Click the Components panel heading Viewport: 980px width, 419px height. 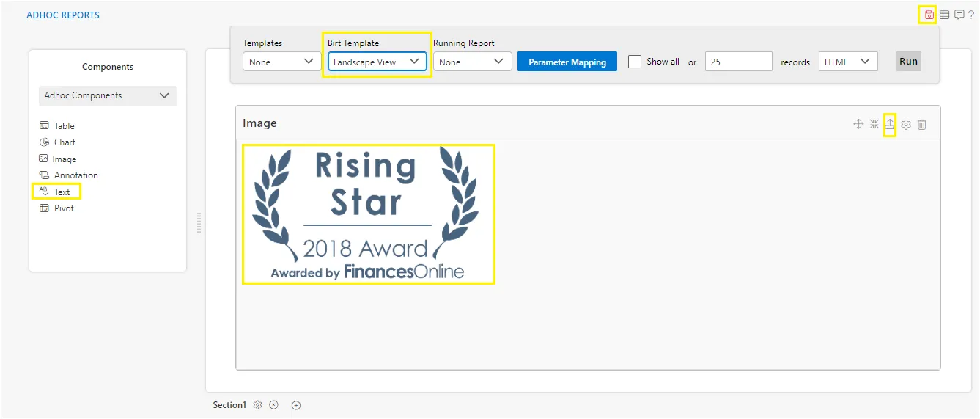point(108,67)
